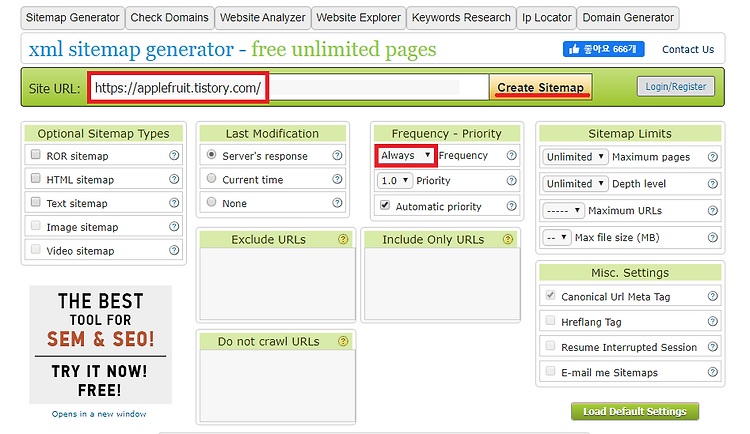
Task: Open help icon for Automatic priority
Action: [x=511, y=206]
